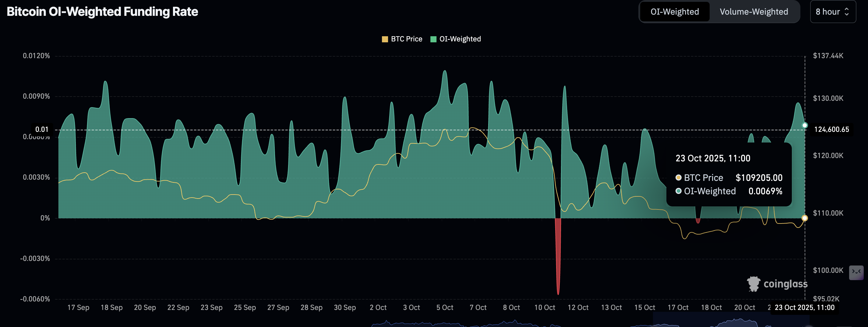The width and height of the screenshot is (868, 327).
Task: Click the yellow BTC Price legend swatch
Action: (385, 39)
